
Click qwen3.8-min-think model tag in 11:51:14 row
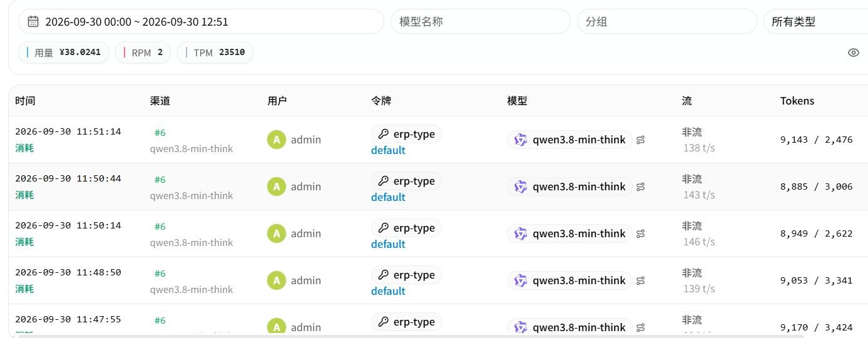pos(569,140)
